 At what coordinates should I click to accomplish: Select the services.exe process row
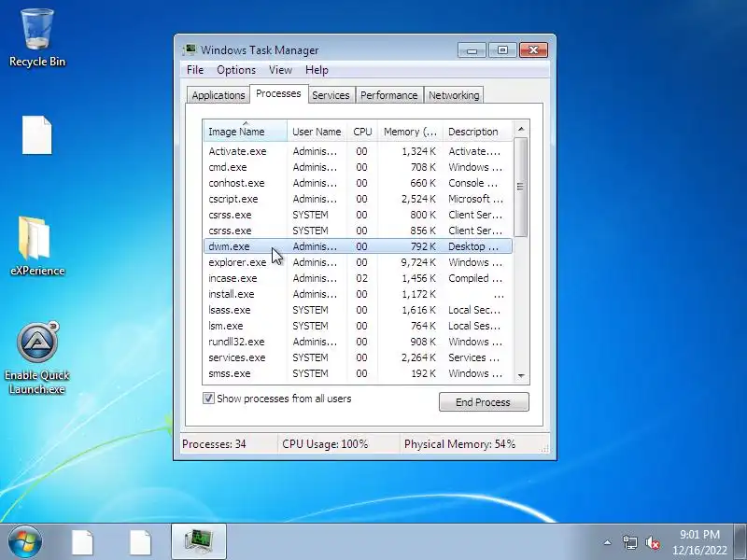358,357
